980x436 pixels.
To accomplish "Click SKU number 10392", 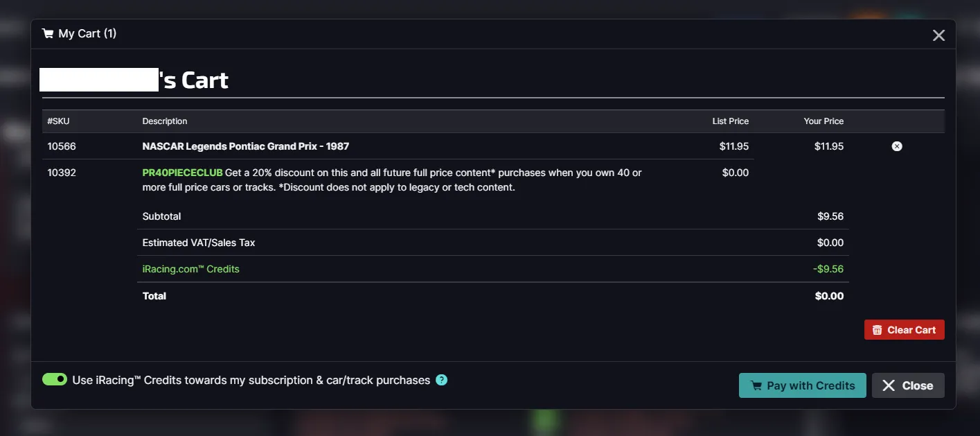I will [x=62, y=173].
